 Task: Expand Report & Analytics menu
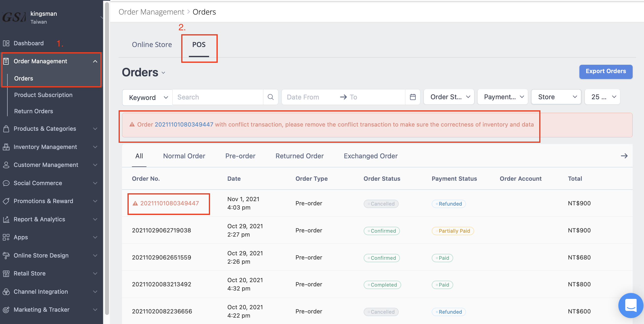point(95,219)
